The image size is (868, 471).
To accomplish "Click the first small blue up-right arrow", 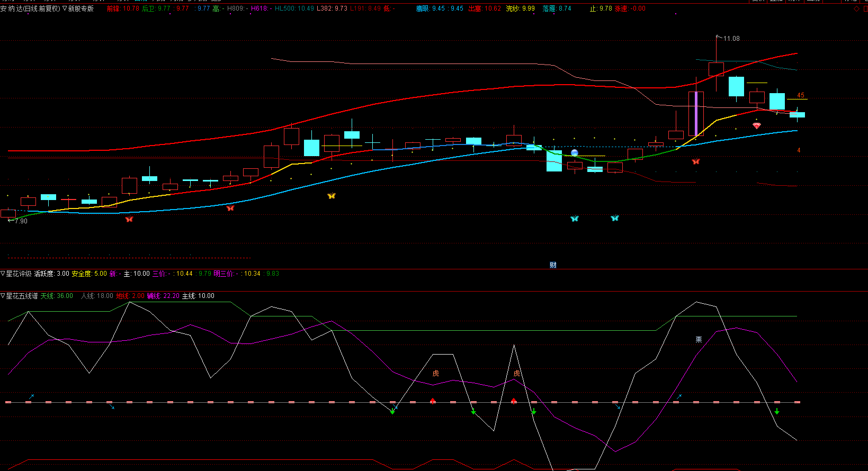I will 31,396.
